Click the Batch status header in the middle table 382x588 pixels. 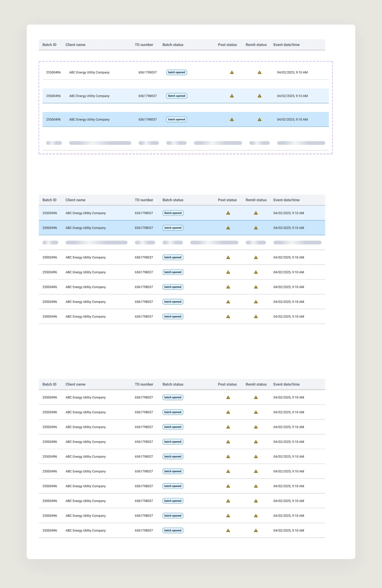tap(173, 200)
